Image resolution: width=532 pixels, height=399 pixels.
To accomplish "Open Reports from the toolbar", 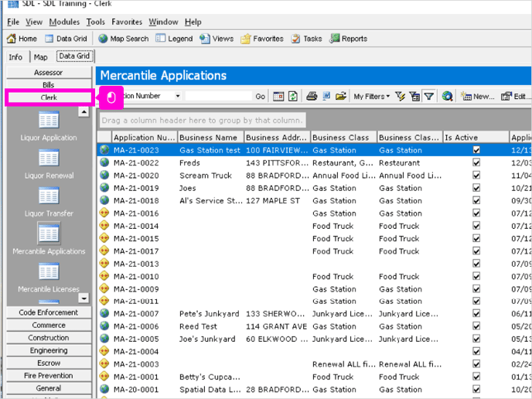I will pyautogui.click(x=349, y=39).
